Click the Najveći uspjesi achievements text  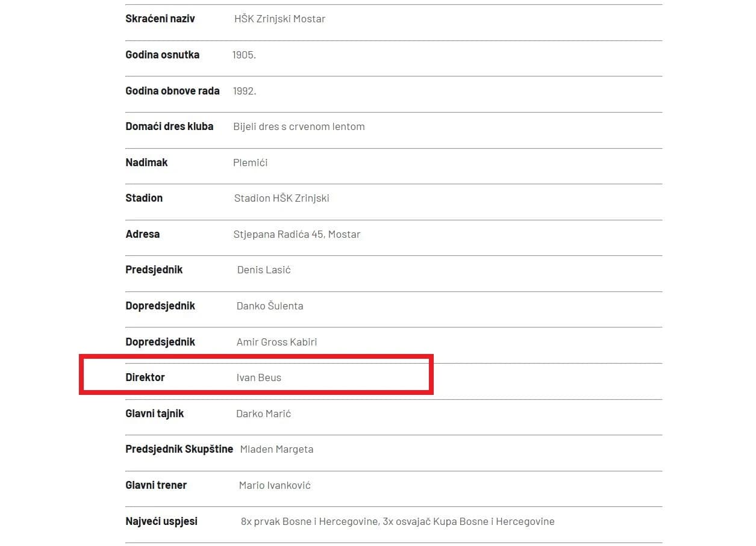(398, 521)
